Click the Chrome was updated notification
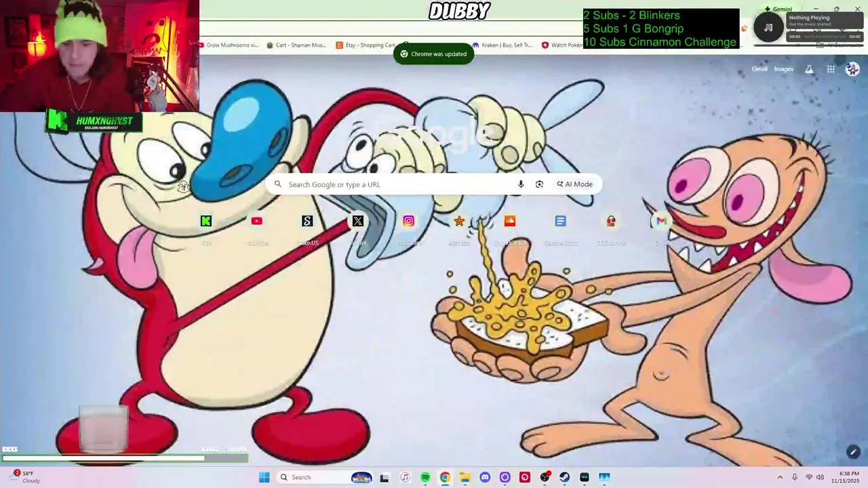 [434, 54]
